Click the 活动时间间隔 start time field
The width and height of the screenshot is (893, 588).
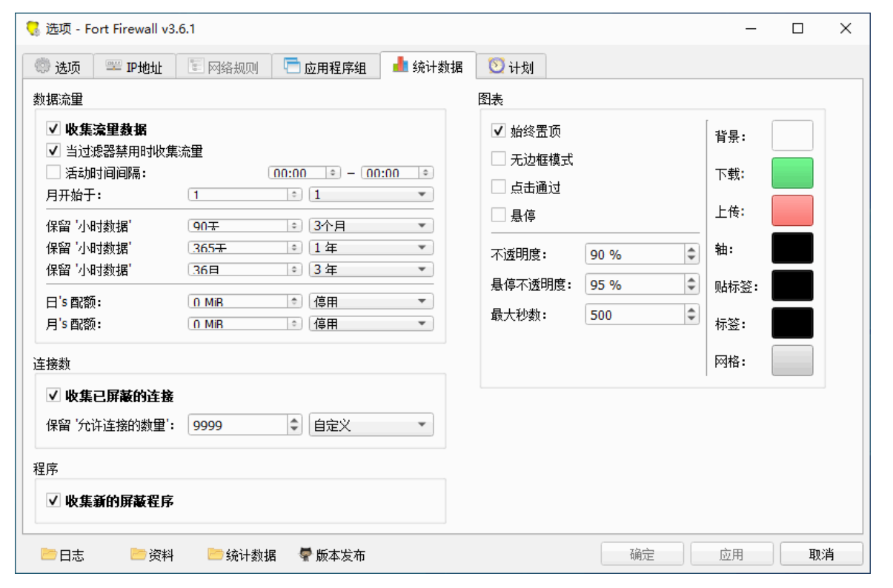coord(305,173)
